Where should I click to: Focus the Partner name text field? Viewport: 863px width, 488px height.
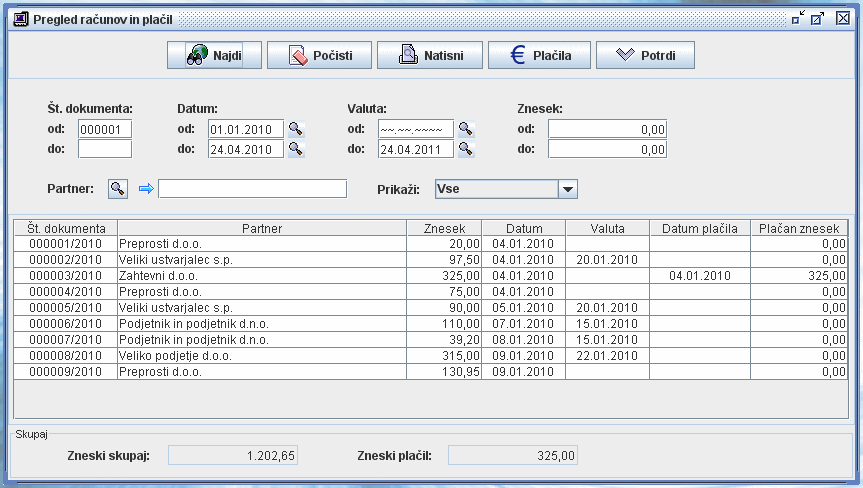(252, 189)
